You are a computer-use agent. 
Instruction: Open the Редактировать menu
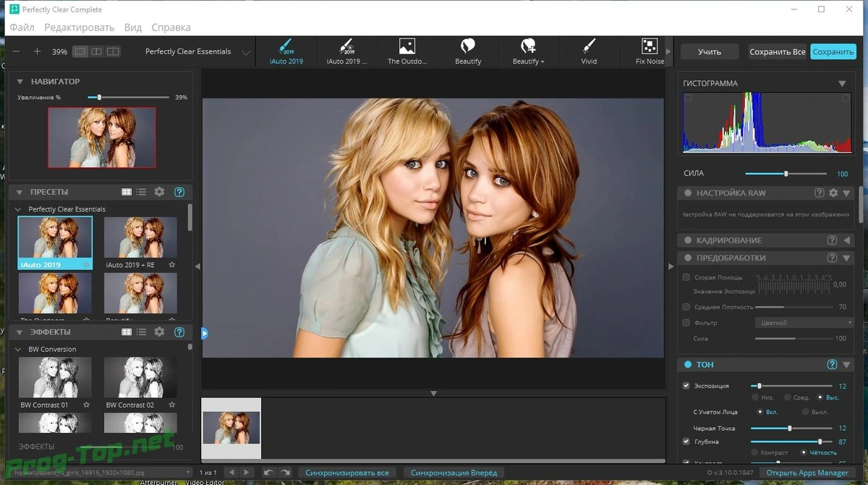pos(79,28)
